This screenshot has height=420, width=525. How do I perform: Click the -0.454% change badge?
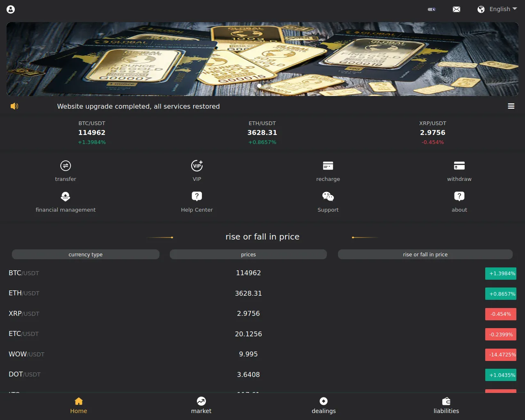pyautogui.click(x=501, y=314)
